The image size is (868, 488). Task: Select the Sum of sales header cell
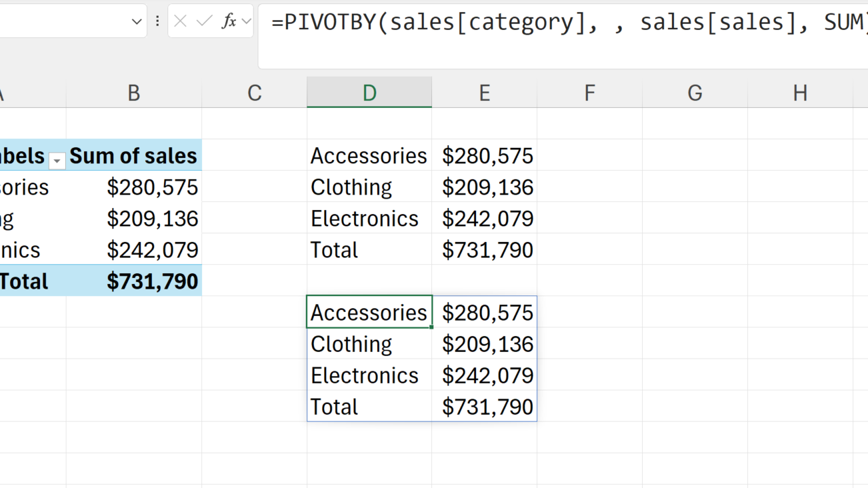click(134, 156)
